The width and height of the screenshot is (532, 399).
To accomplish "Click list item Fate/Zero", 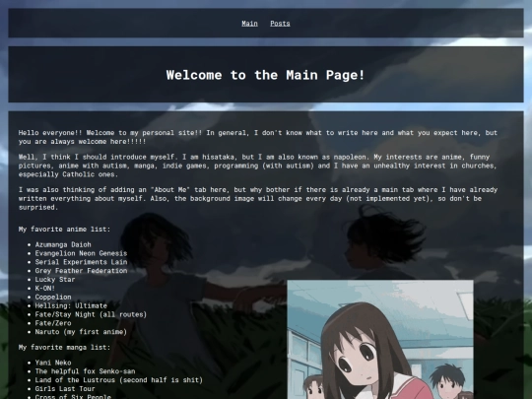I will pyautogui.click(x=53, y=323).
